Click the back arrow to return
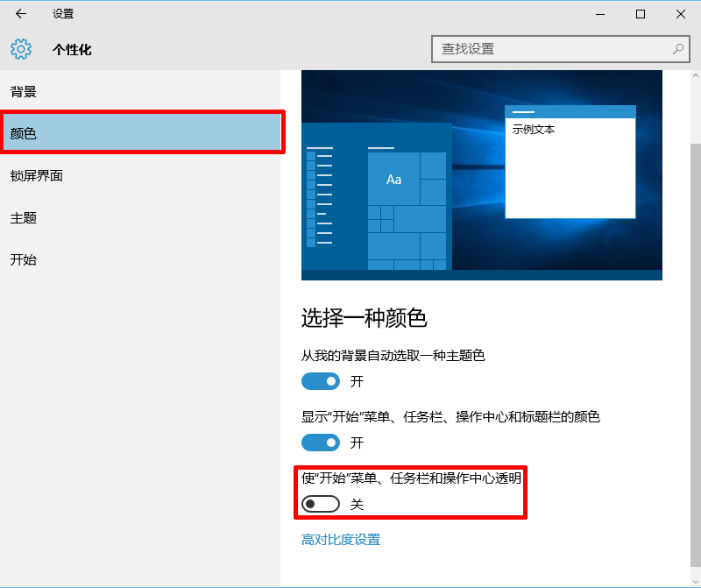The width and height of the screenshot is (701, 588). (20, 14)
